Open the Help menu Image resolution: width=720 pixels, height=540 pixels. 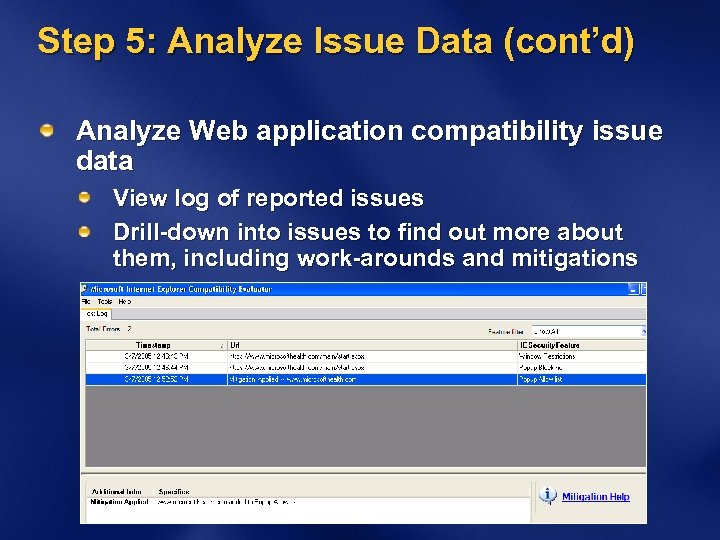(124, 302)
